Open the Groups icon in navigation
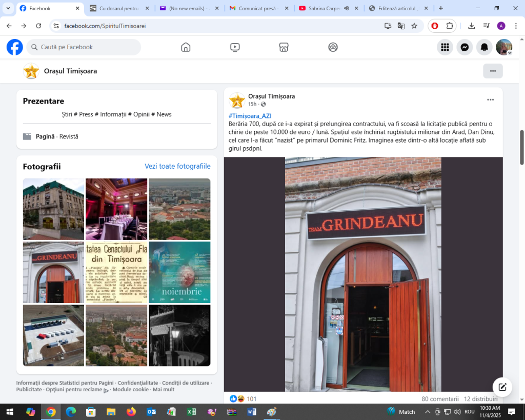The image size is (525, 420). 333,47
